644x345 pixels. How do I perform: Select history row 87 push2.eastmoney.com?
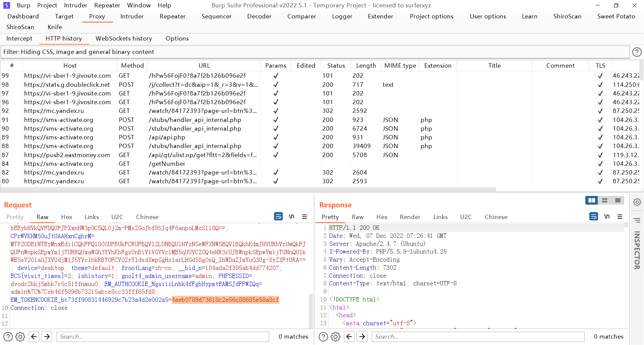[320, 155]
